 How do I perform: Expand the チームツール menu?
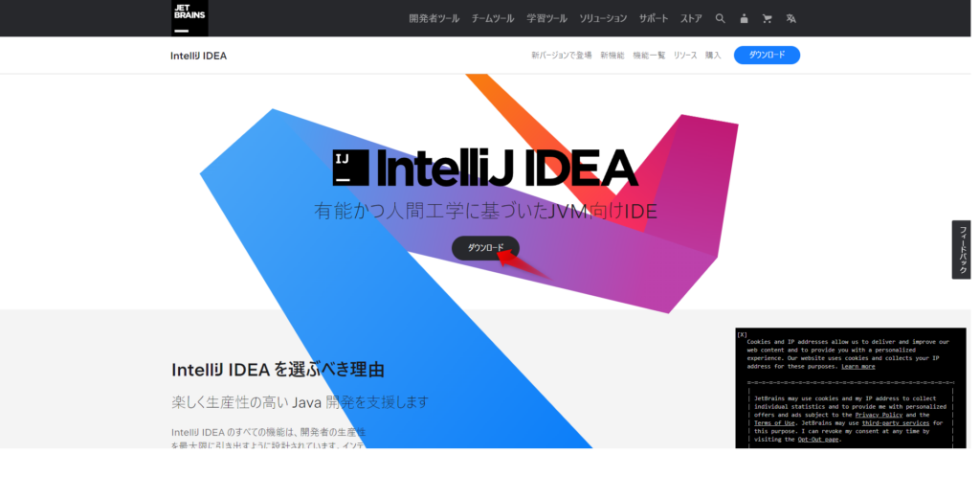493,19
